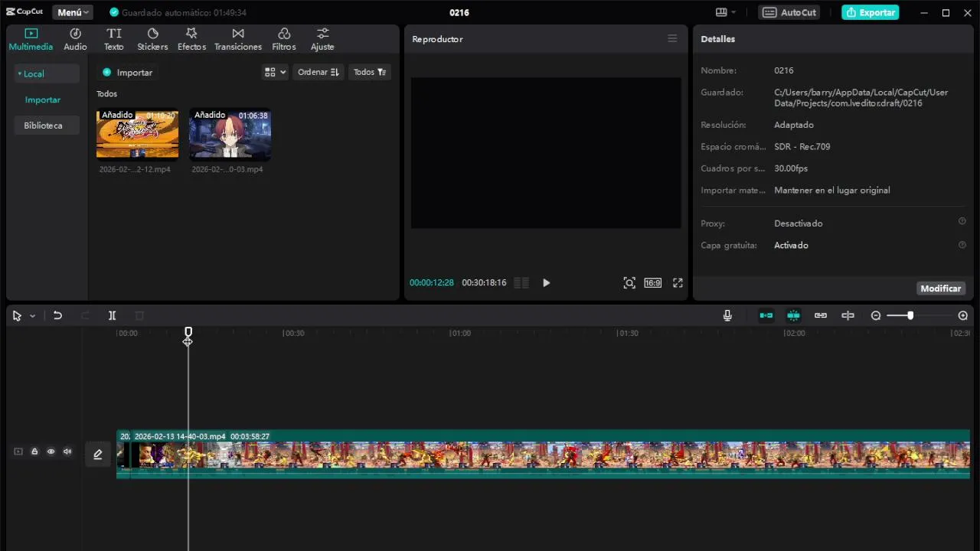This screenshot has height=551, width=980.
Task: Zoom in the timeline
Action: click(962, 315)
